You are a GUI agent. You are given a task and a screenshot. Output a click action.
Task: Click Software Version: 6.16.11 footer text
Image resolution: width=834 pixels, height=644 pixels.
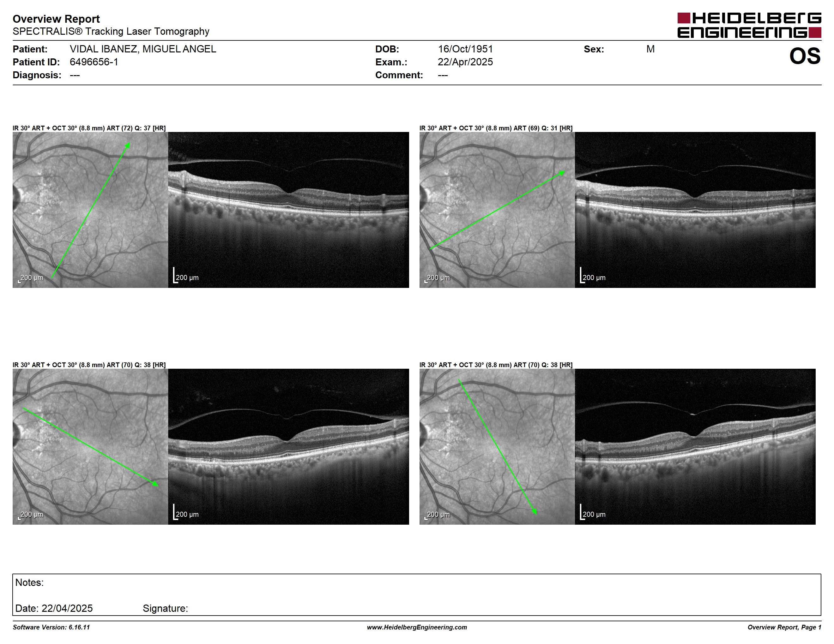pos(51,627)
